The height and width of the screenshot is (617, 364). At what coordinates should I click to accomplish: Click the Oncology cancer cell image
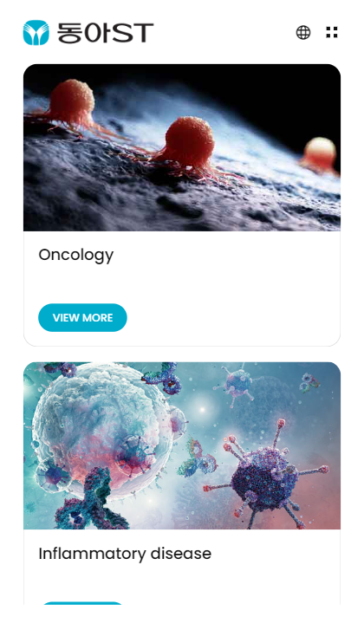[x=182, y=147]
